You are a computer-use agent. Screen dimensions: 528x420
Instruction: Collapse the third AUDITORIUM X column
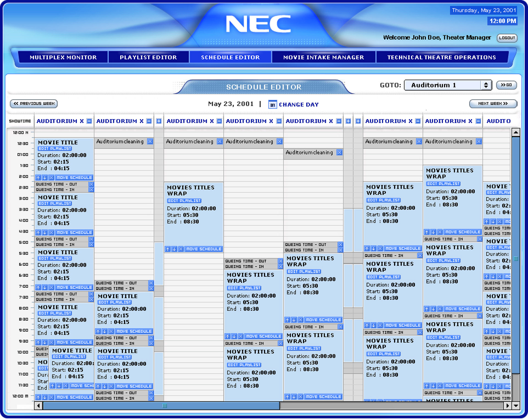tap(219, 121)
